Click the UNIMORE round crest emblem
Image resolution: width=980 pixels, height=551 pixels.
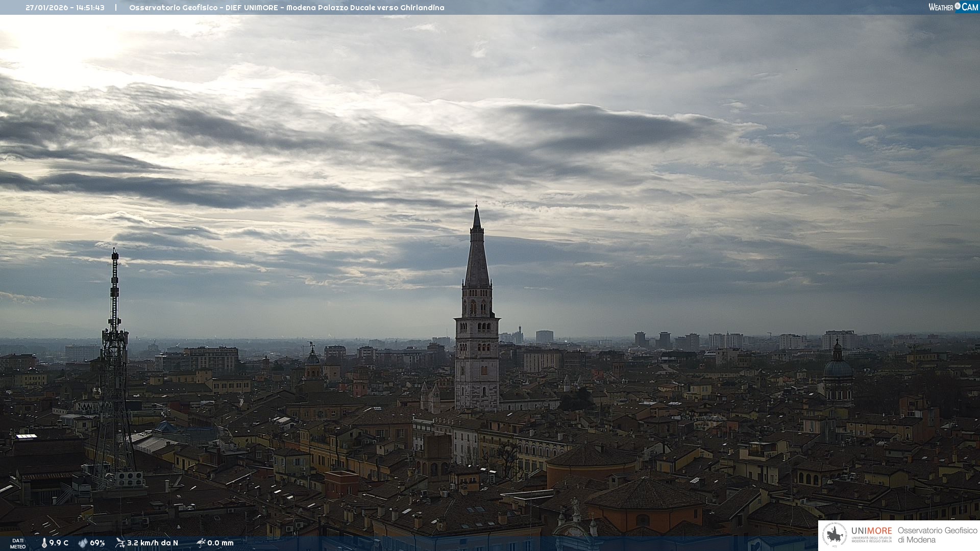click(835, 535)
